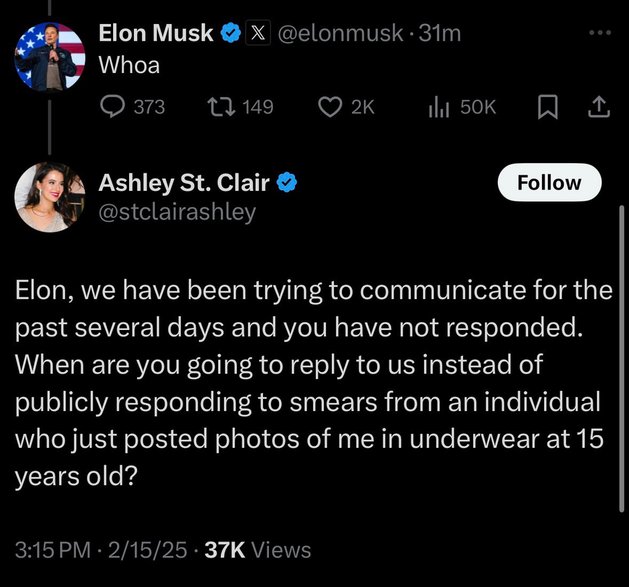Share Elon Musk's post
Viewport: 629px width, 587px height.
point(599,107)
